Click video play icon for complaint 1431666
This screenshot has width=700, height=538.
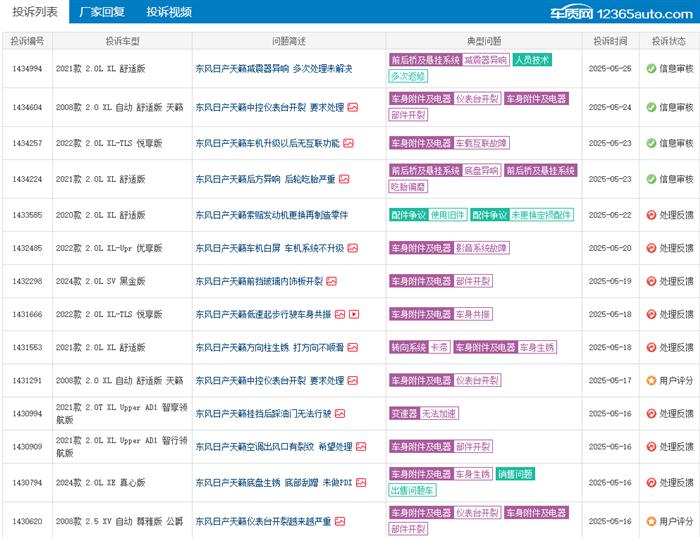point(354,314)
